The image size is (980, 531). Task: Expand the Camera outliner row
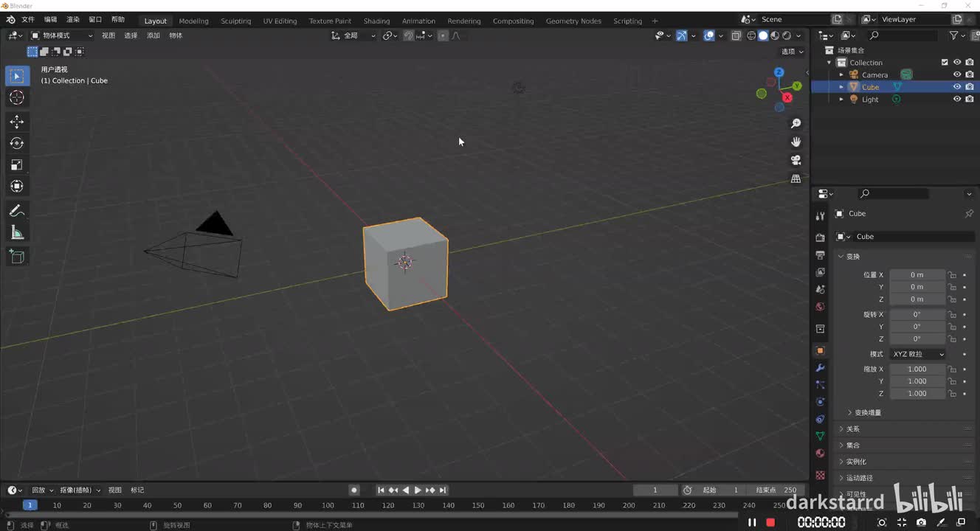point(841,74)
